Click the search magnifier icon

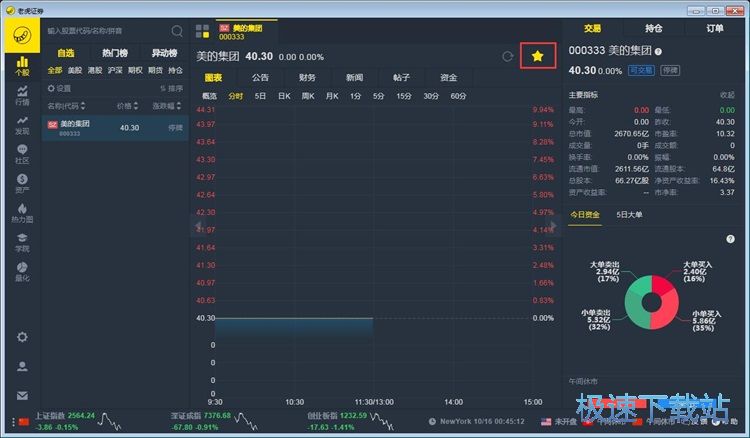[177, 31]
